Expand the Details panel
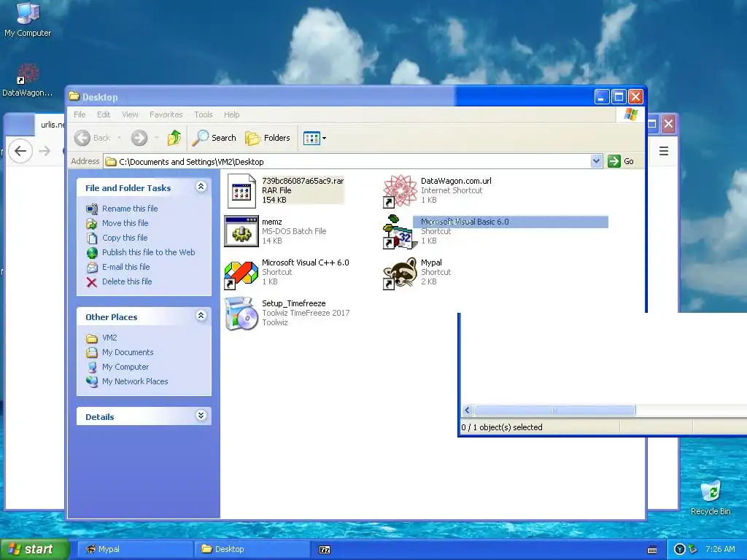The width and height of the screenshot is (747, 560). [201, 416]
